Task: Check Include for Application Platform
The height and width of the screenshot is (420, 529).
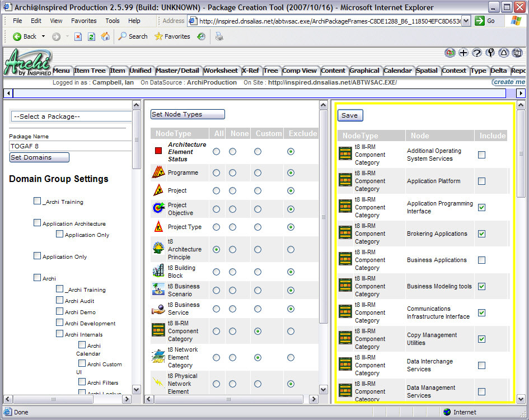Action: tap(481, 181)
